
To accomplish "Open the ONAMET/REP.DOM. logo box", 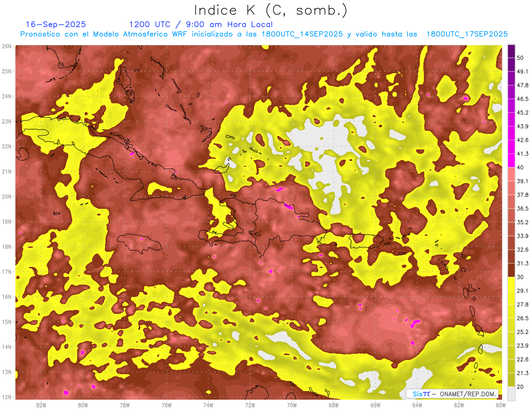I will pyautogui.click(x=452, y=393).
